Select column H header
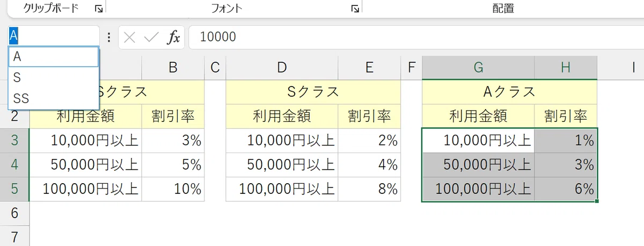644x246 pixels. [x=566, y=68]
